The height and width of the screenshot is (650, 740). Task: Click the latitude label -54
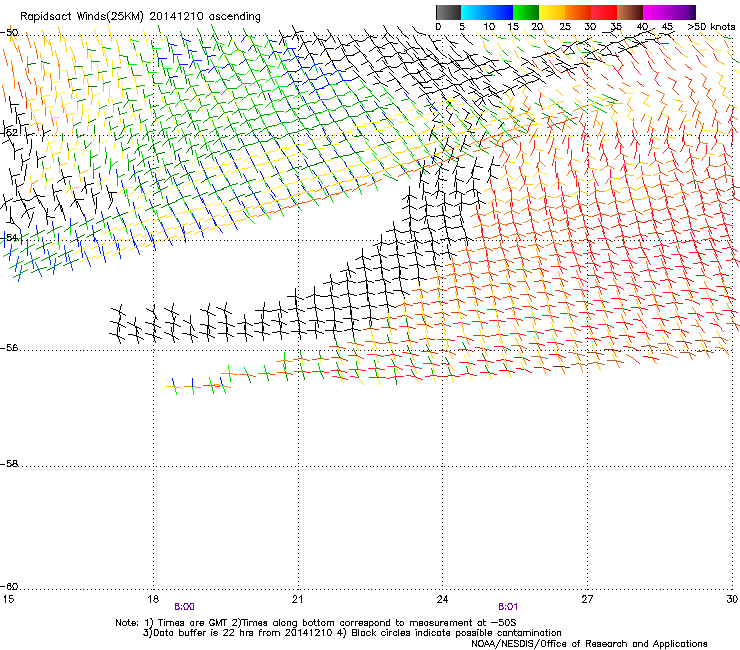tap(10, 237)
